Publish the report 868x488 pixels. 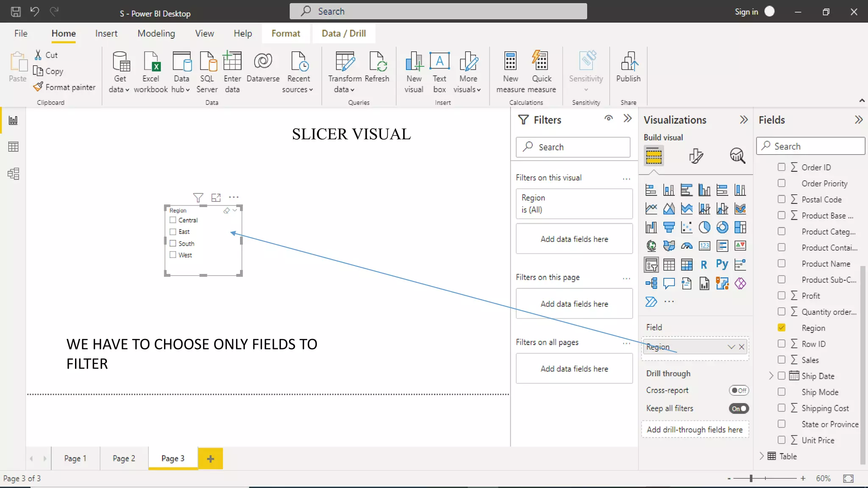(x=628, y=67)
